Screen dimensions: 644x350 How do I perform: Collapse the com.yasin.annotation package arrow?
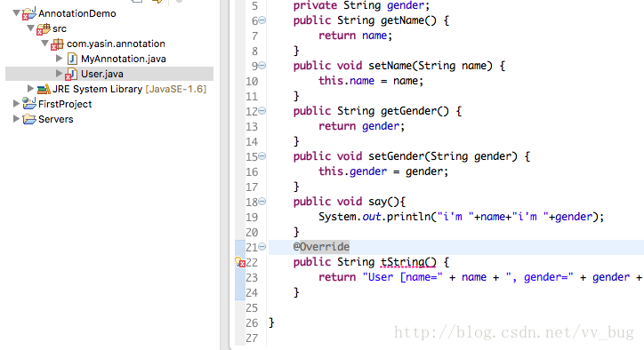point(45,44)
